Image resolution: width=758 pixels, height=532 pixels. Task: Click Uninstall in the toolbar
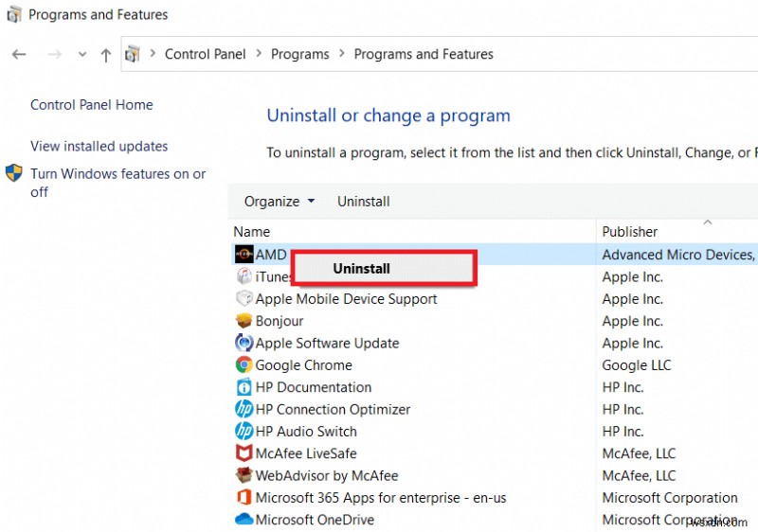pos(364,201)
